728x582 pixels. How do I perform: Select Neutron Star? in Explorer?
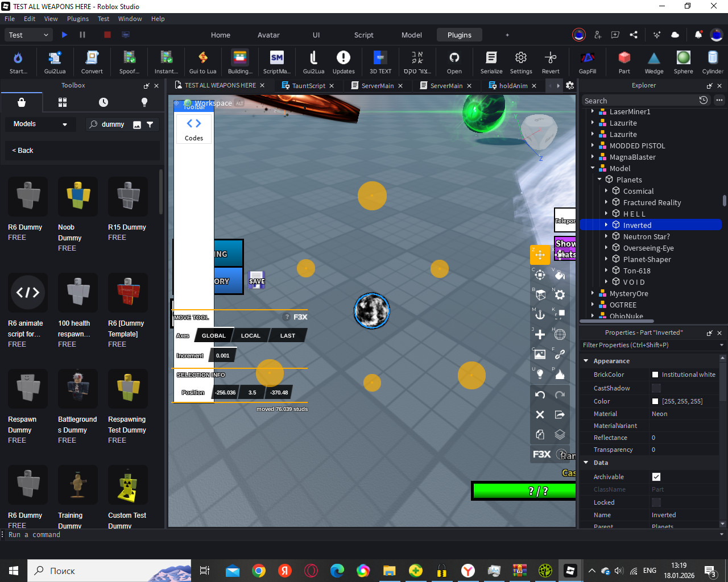click(646, 236)
